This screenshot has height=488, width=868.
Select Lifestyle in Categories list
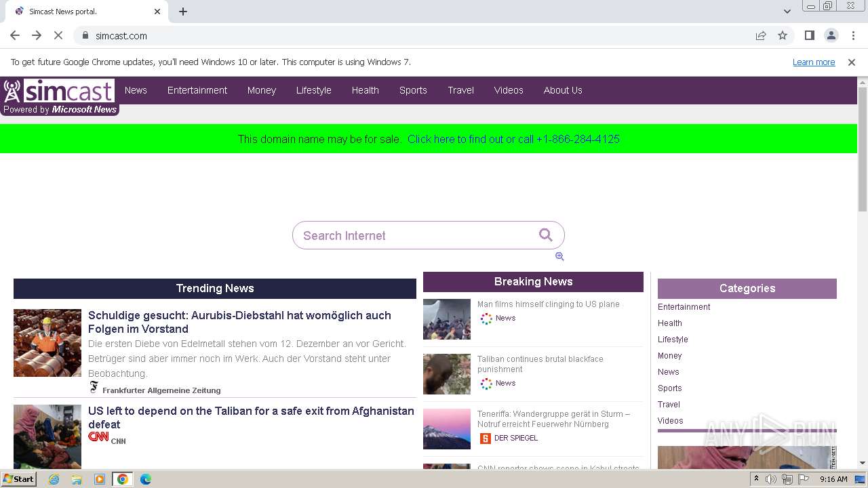[673, 340]
